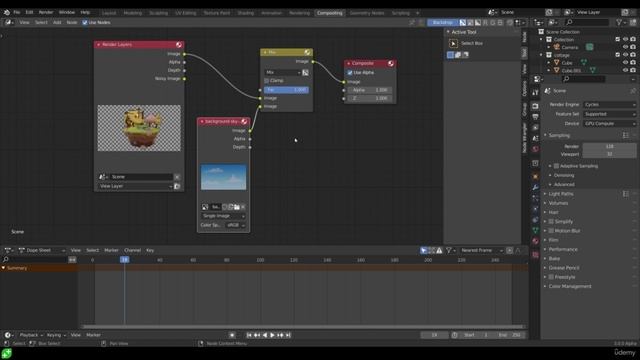Open the Blender logo menu
This screenshot has width=640, height=360.
click(x=7, y=12)
